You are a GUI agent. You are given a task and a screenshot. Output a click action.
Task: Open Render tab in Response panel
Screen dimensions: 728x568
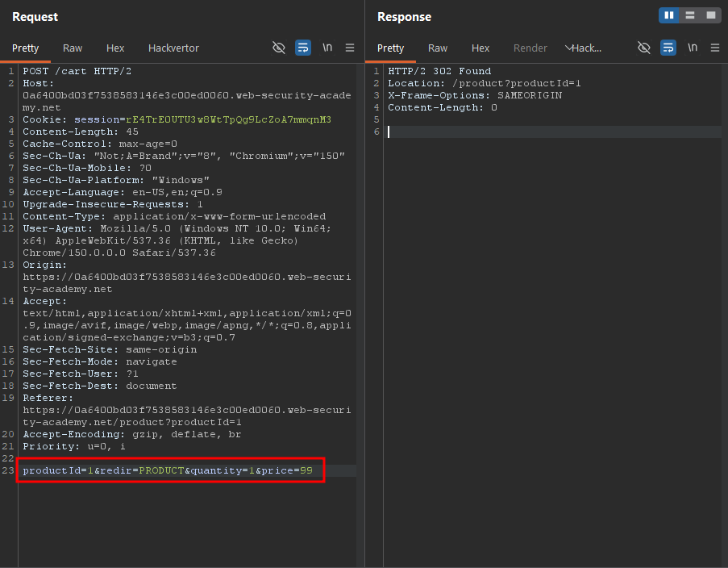[530, 48]
